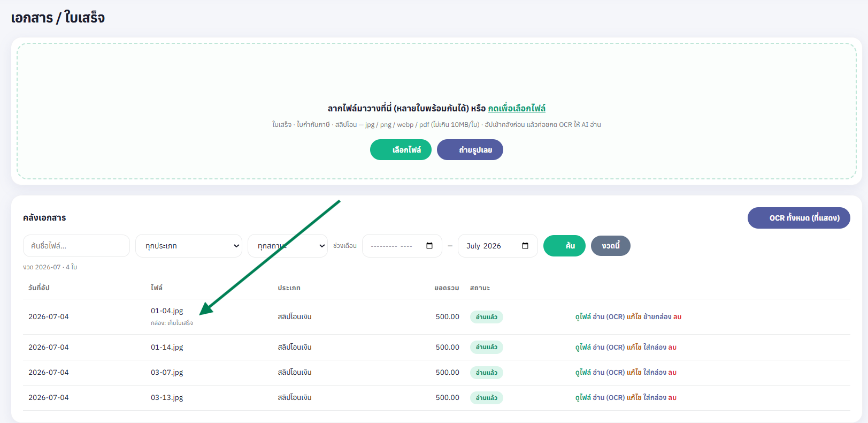Open the ทุกสถานะ status filter dropdown

[x=288, y=246]
